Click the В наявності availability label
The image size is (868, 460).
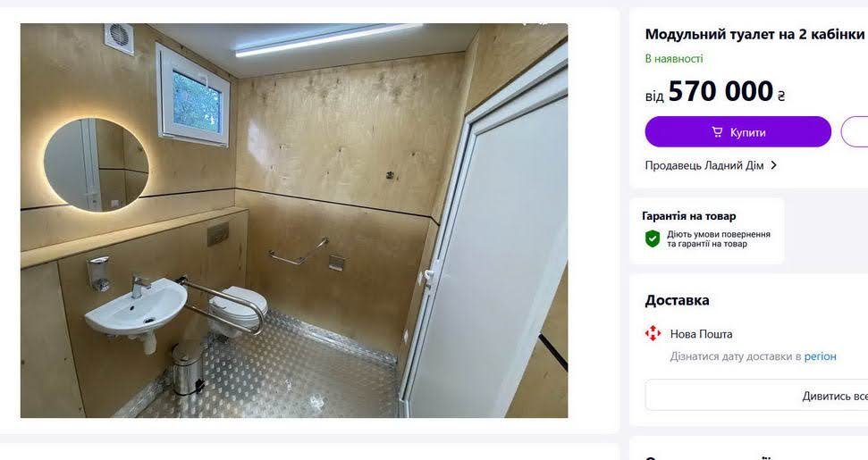tap(674, 59)
